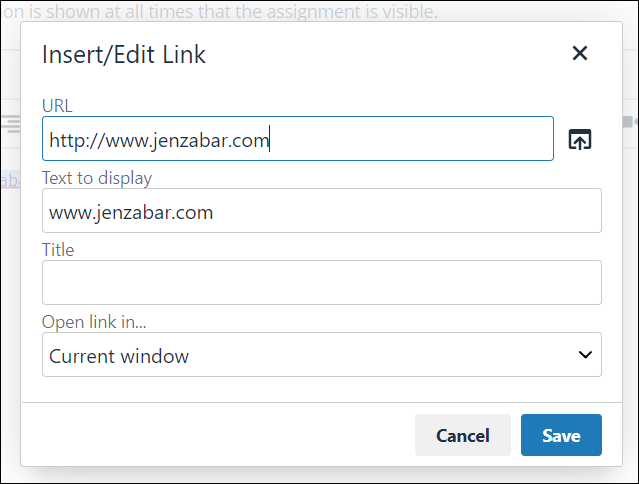Click the chevron arrow of the Open link dropdown
Viewport: 639px width, 484px height.
click(585, 354)
